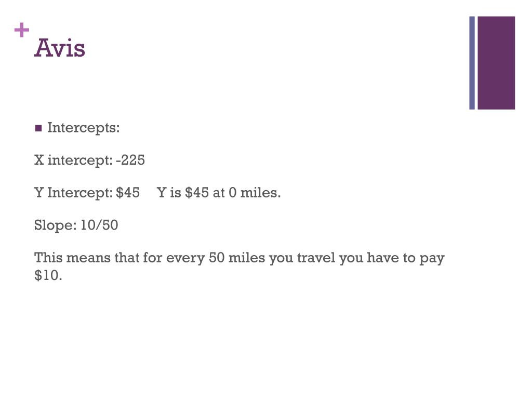532x399 pixels.
Task: Click the 10/50 slope value
Action: tap(99, 225)
